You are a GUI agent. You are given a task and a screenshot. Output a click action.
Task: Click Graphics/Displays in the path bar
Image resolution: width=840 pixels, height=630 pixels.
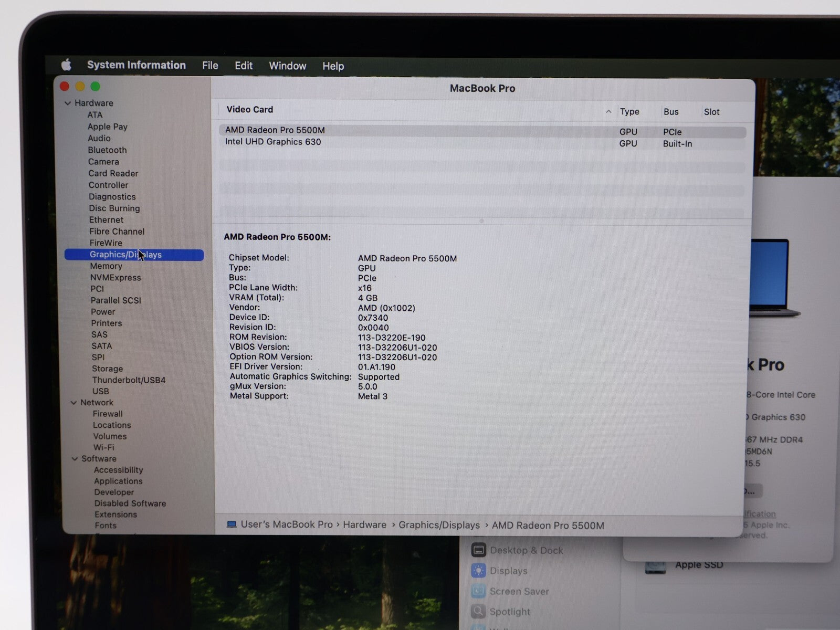(x=439, y=526)
